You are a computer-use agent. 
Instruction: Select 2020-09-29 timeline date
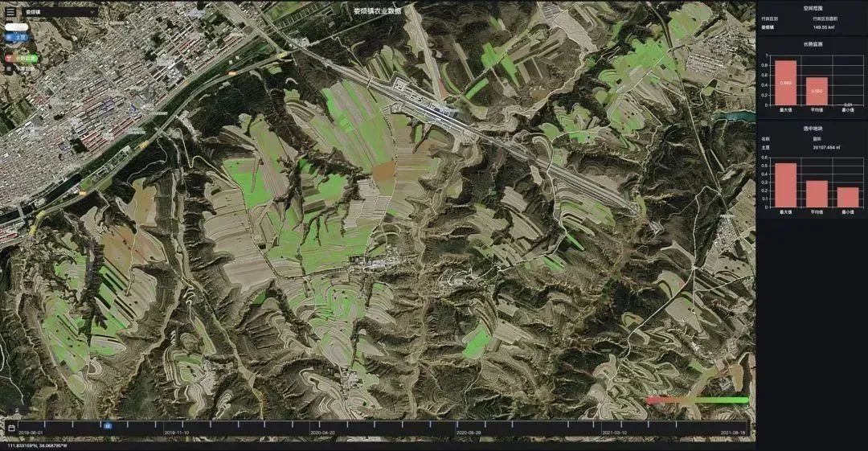469,432
